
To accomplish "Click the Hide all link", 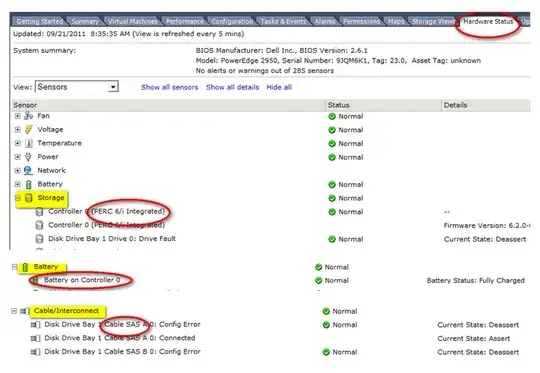I will point(279,87).
